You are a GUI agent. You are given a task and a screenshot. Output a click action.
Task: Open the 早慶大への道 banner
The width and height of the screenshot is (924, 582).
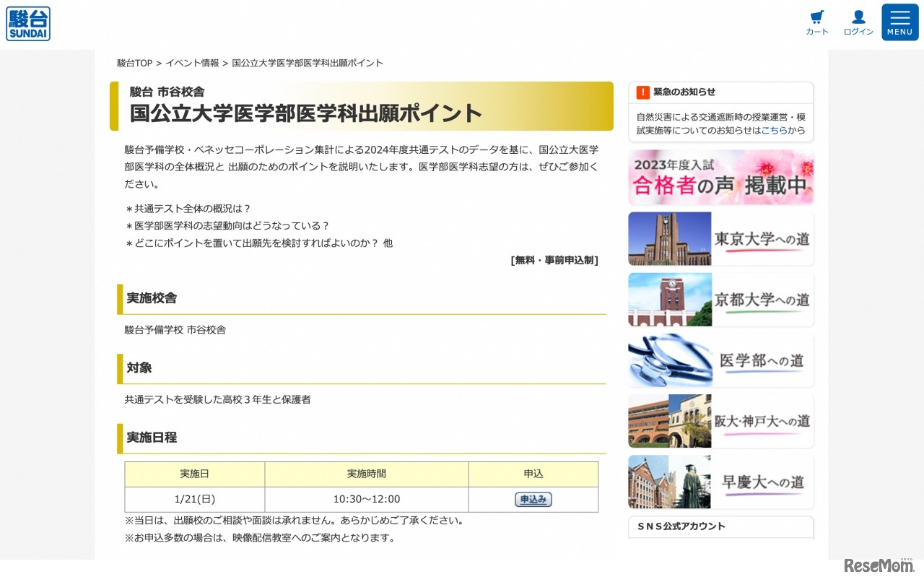[720, 482]
